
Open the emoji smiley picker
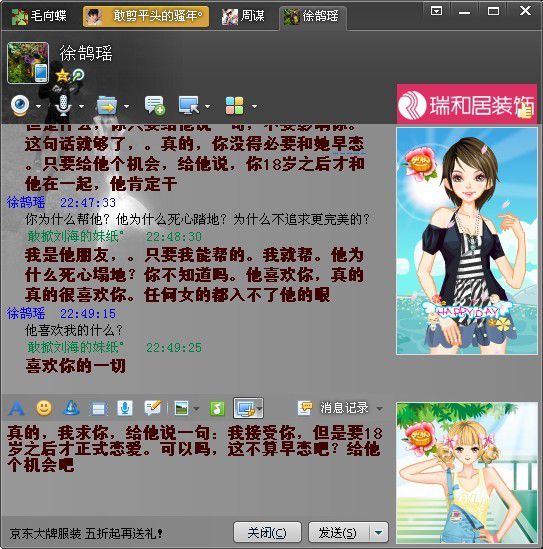click(x=44, y=408)
